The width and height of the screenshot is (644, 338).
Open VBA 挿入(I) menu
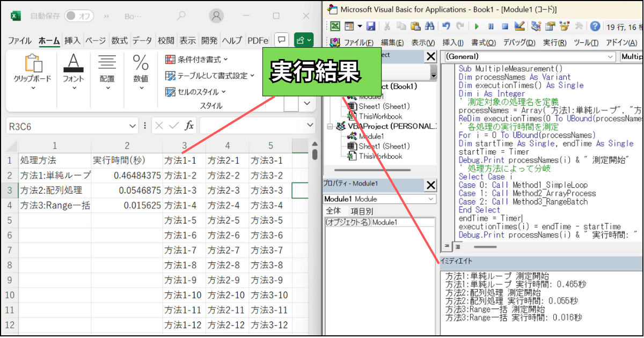[453, 42]
